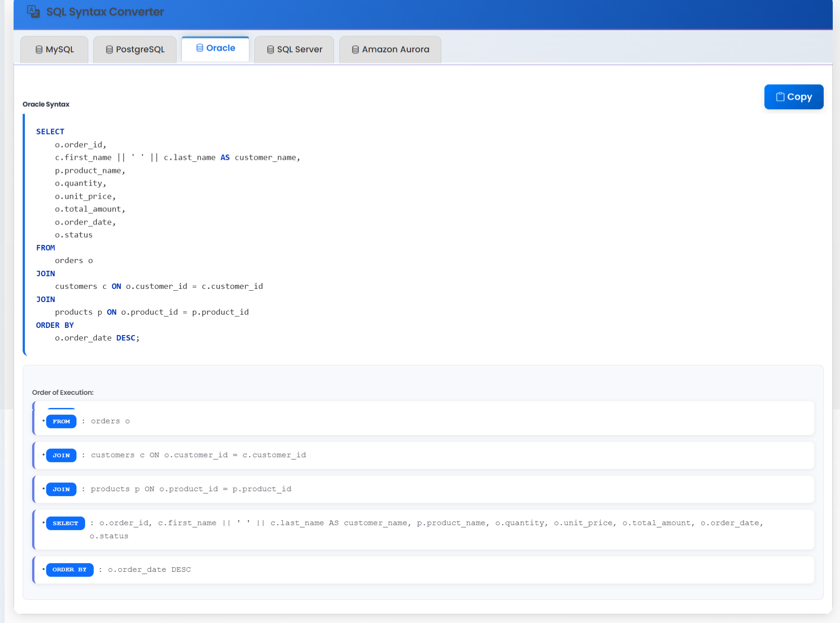Click the clipboard icon in Copy button
840x623 pixels.
[x=780, y=96]
